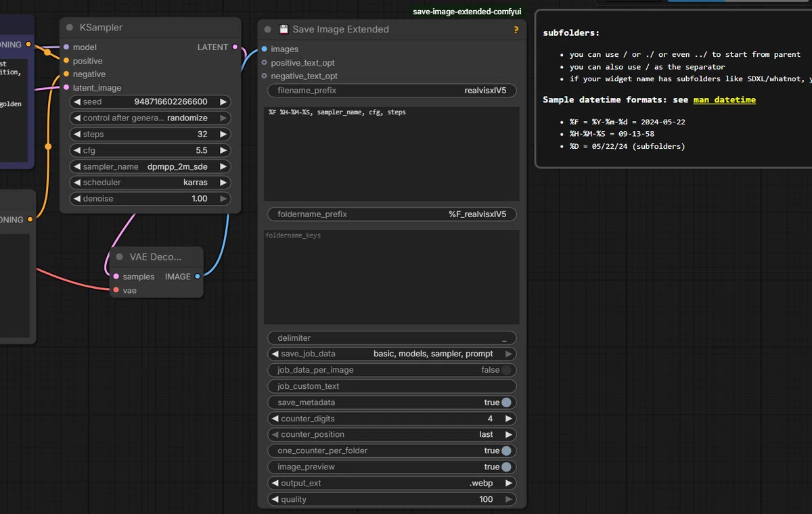This screenshot has height=514, width=812.
Task: Select next sampler_name with right arrow
Action: tap(223, 166)
